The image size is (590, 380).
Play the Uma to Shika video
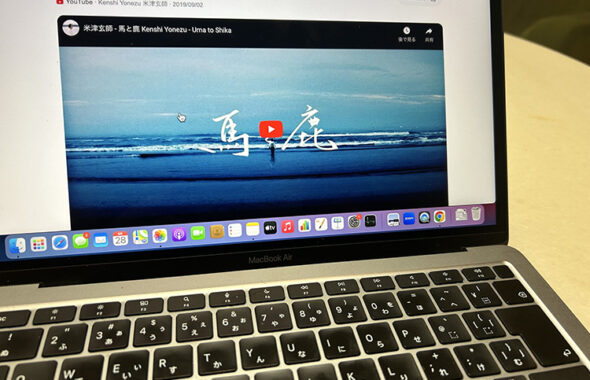tap(271, 129)
